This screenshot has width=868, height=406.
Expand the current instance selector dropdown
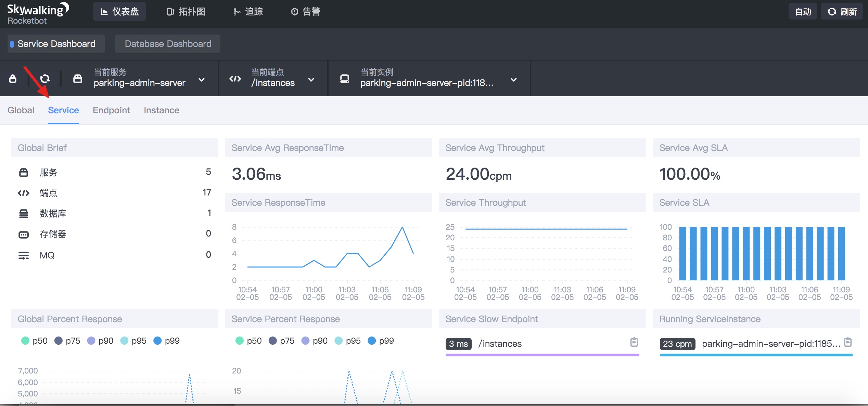pyautogui.click(x=513, y=80)
